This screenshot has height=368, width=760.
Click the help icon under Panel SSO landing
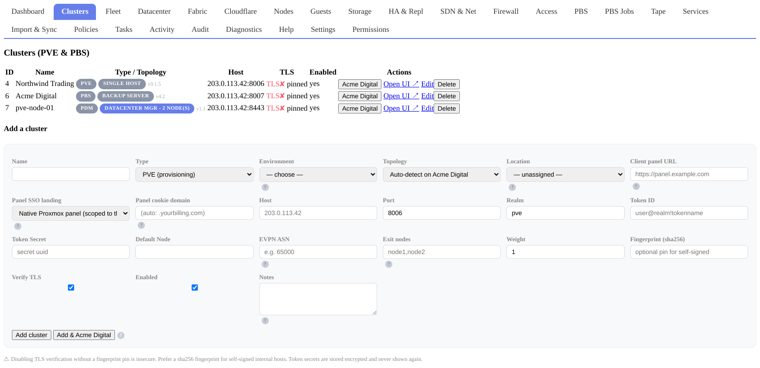(18, 226)
